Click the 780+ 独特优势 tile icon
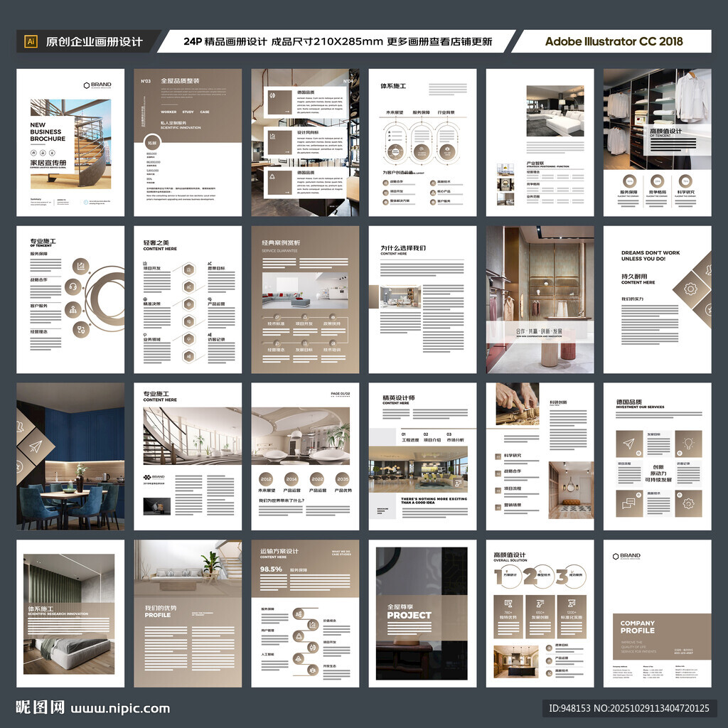Viewport: 728px width, 728px height. pos(508,604)
